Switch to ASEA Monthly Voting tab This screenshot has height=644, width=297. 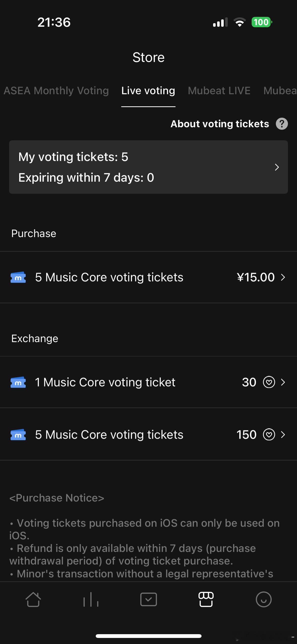pyautogui.click(x=56, y=91)
